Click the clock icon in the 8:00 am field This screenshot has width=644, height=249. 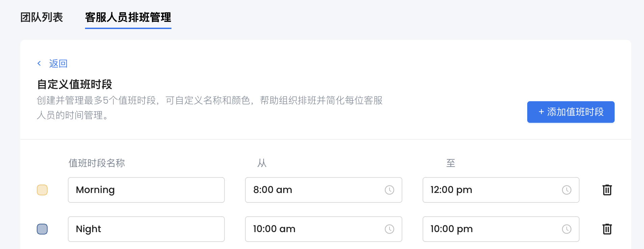click(390, 190)
